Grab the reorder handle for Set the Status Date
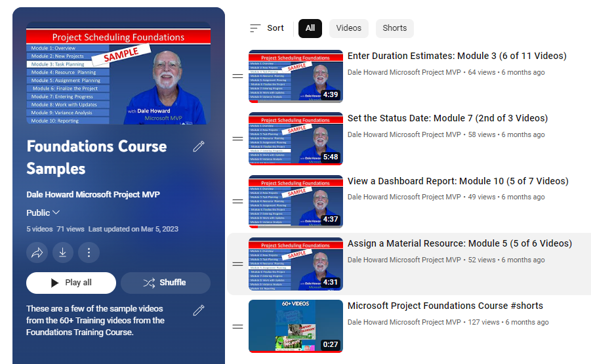Viewport: 591px width, 364px height. pyautogui.click(x=237, y=138)
